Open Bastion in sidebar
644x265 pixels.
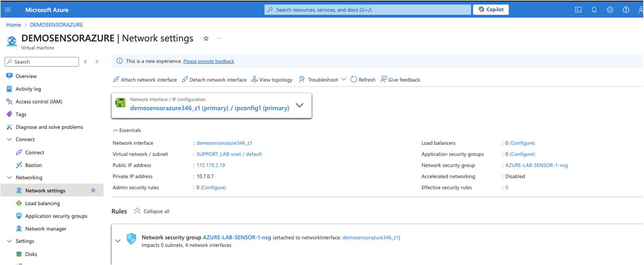point(33,165)
